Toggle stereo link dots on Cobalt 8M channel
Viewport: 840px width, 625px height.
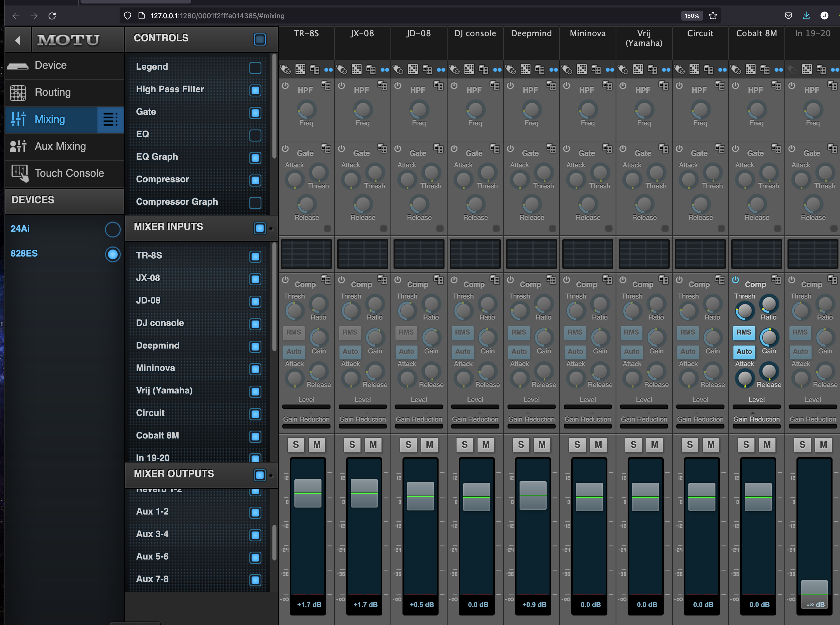pos(779,70)
